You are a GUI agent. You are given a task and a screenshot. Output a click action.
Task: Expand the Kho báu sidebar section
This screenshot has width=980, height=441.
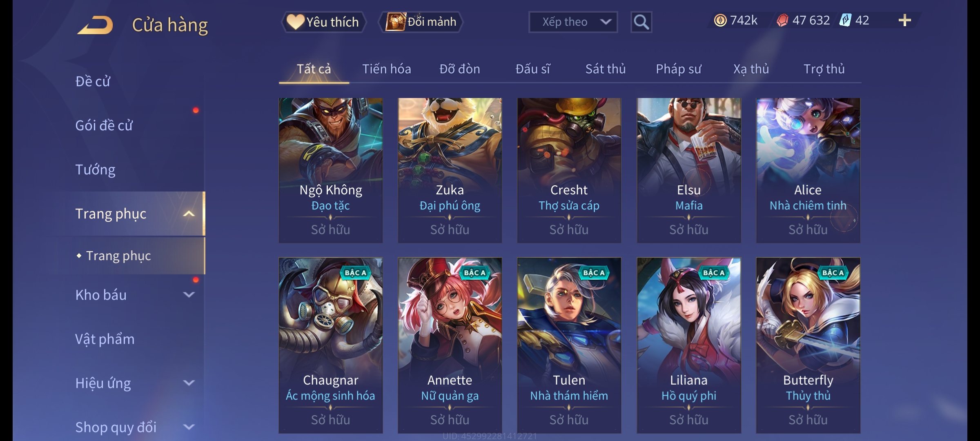click(x=189, y=295)
